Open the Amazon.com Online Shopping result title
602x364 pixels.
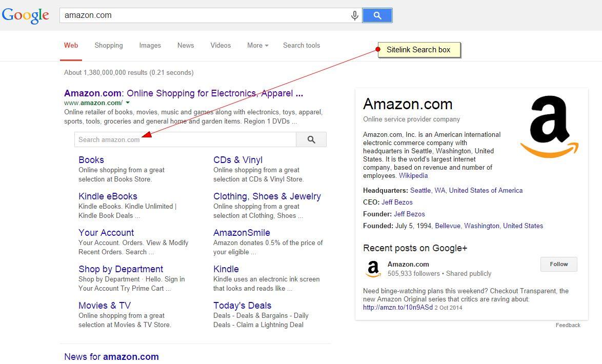point(184,93)
